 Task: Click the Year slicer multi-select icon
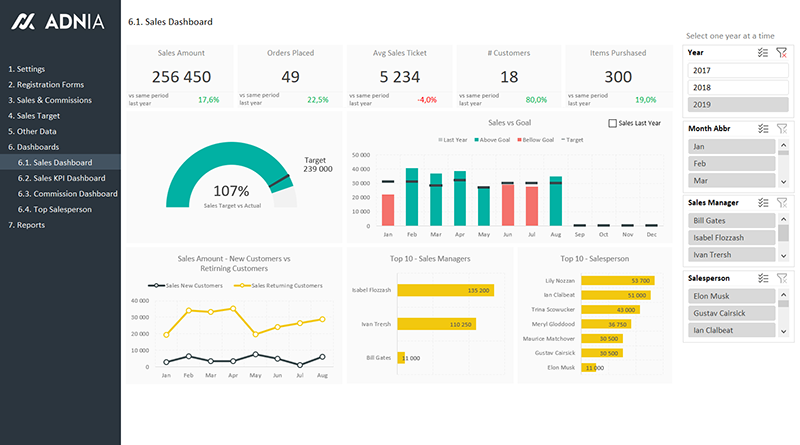(x=764, y=52)
